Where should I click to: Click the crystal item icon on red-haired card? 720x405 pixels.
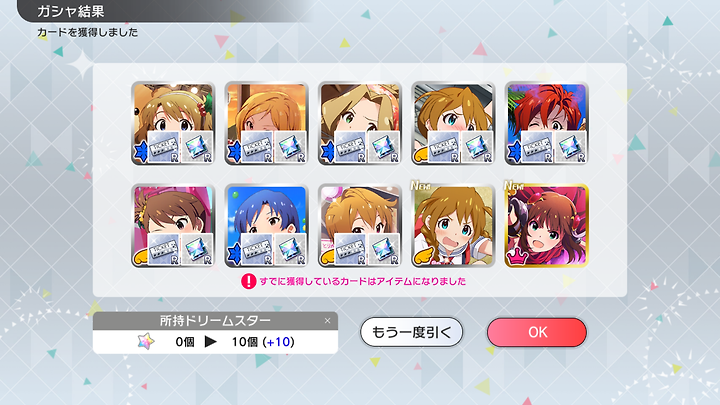tap(571, 147)
